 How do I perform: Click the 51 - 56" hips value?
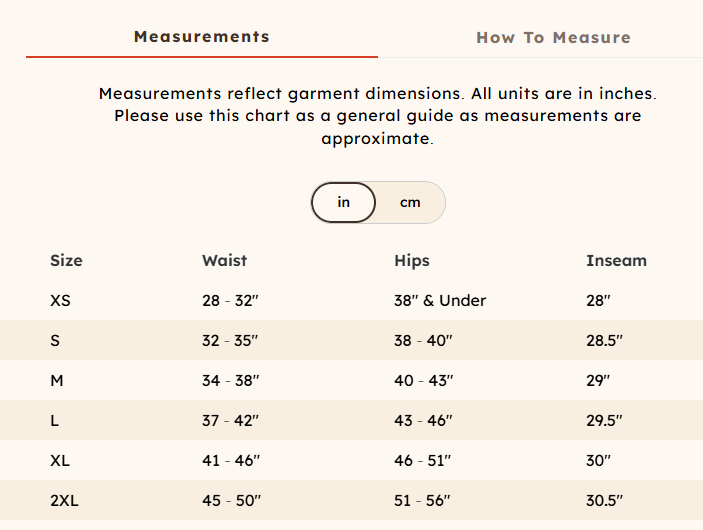[x=422, y=500]
